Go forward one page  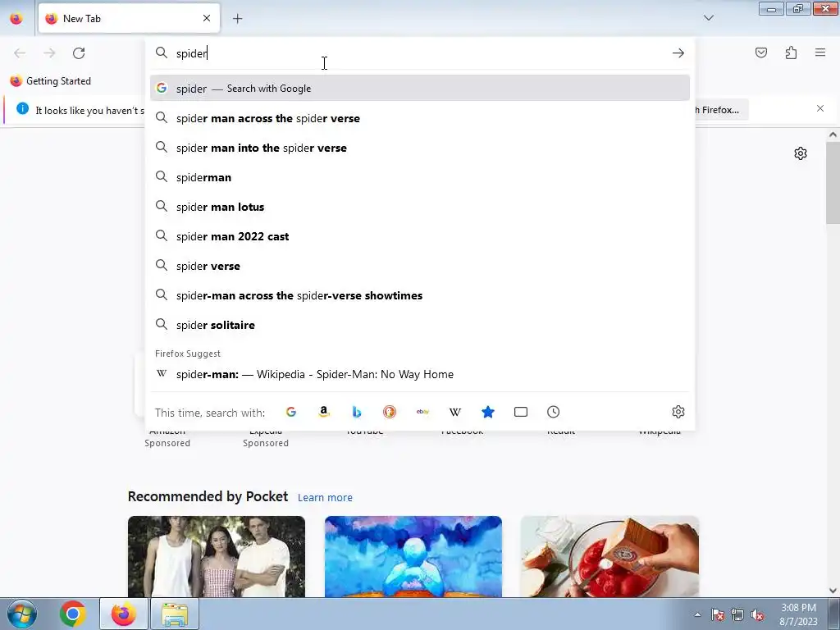[x=49, y=53]
